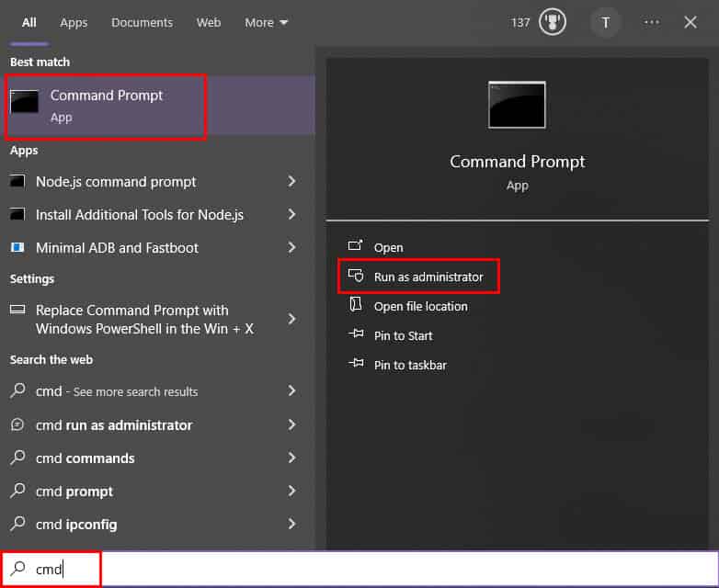The width and height of the screenshot is (719, 588).
Task: Click Replace Command Prompt with Windows PowerShell text
Action: [x=144, y=320]
